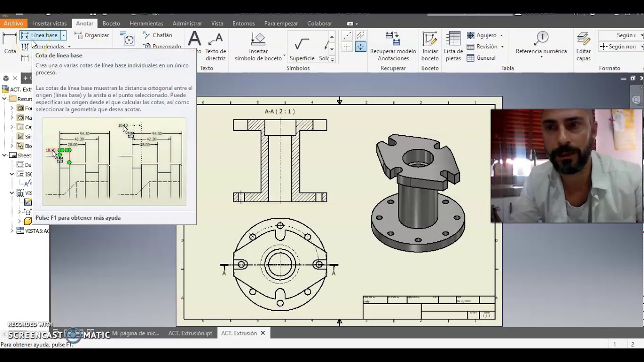The image size is (644, 362).
Task: Select the centerline tool
Action: tap(347, 35)
